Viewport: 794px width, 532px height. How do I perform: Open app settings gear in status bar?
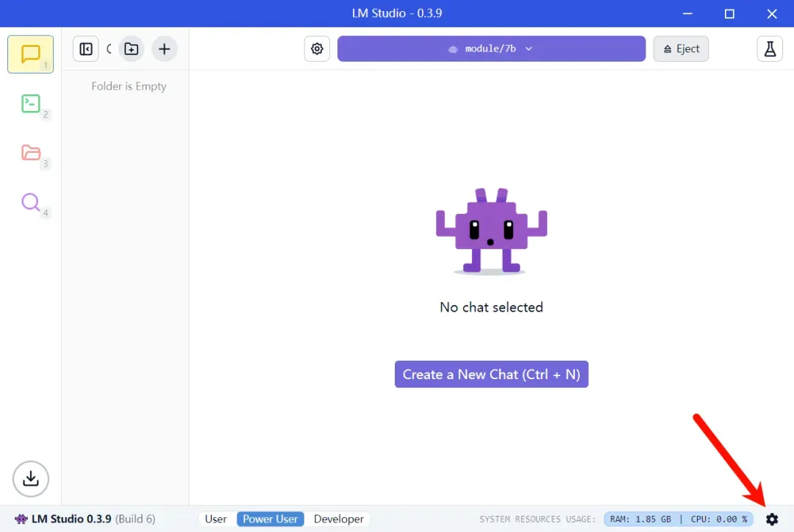[x=772, y=519]
